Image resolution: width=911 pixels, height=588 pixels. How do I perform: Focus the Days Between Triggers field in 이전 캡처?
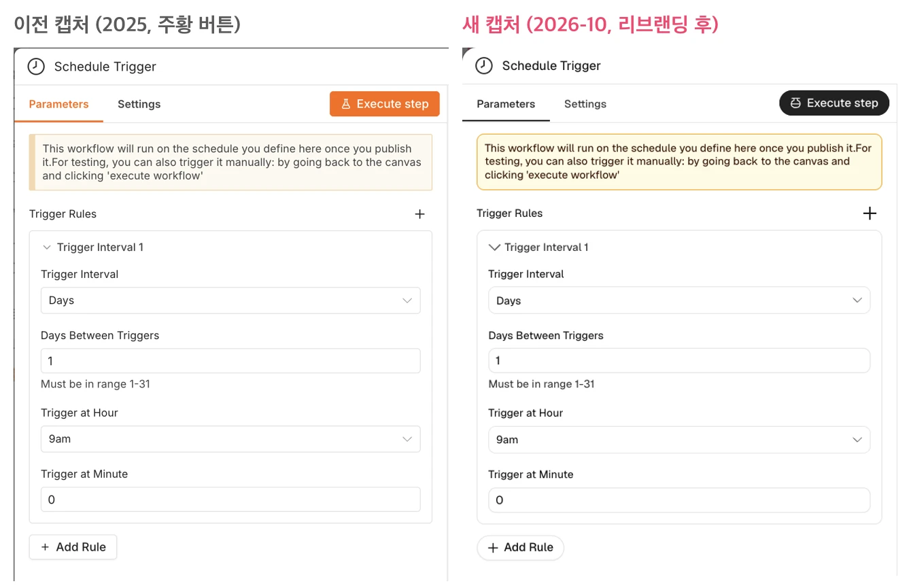coord(230,361)
